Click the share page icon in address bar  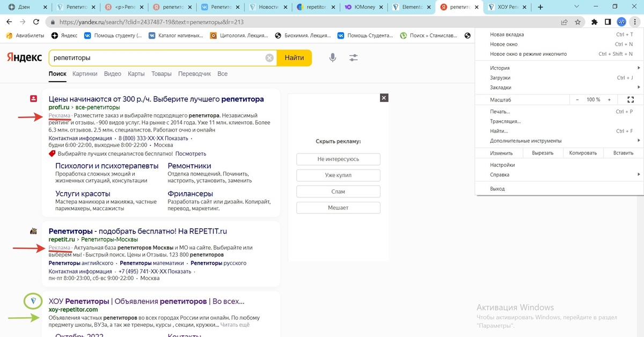click(564, 23)
